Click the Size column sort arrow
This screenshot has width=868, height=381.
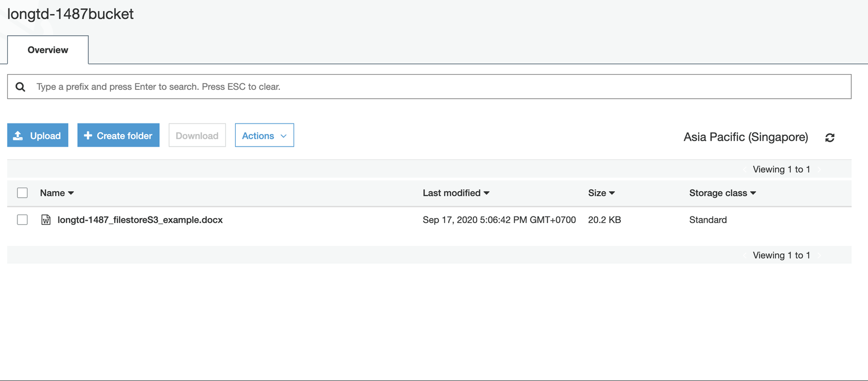[612, 193]
